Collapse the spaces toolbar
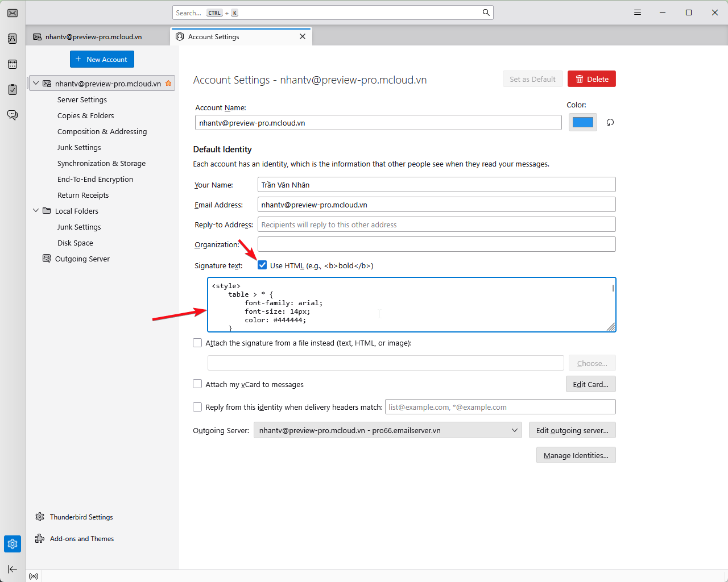The image size is (728, 582). (x=13, y=569)
